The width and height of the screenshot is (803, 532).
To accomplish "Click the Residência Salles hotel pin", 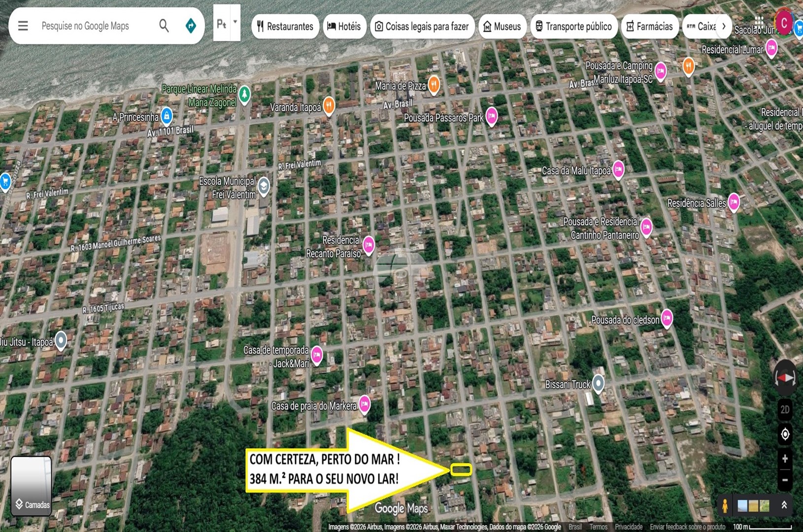I will [734, 202].
